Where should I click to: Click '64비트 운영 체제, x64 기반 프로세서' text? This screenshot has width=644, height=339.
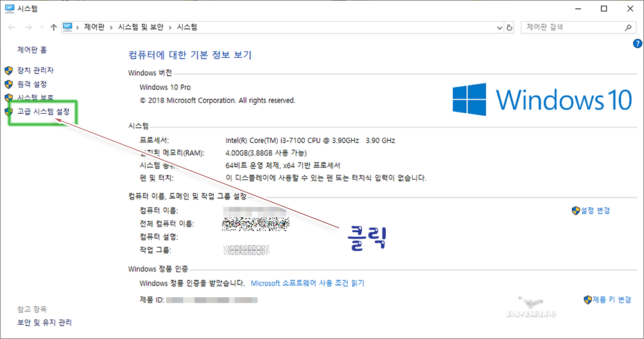pyautogui.click(x=283, y=165)
